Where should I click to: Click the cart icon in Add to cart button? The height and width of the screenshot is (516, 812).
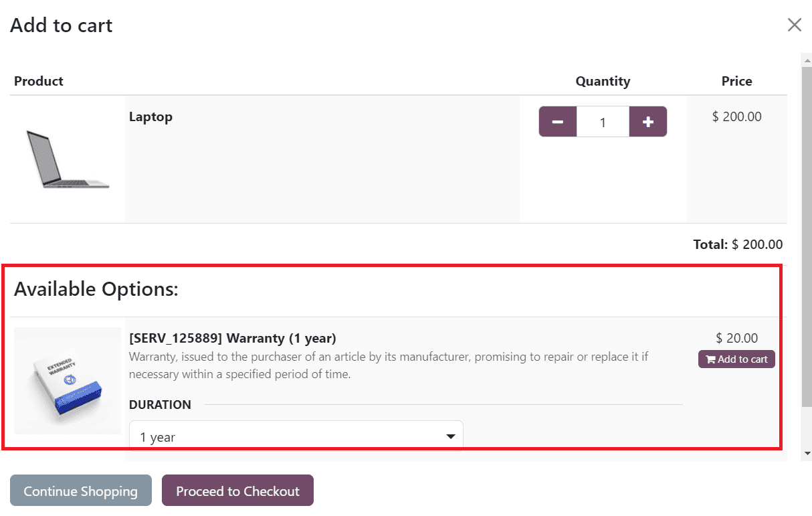(710, 359)
